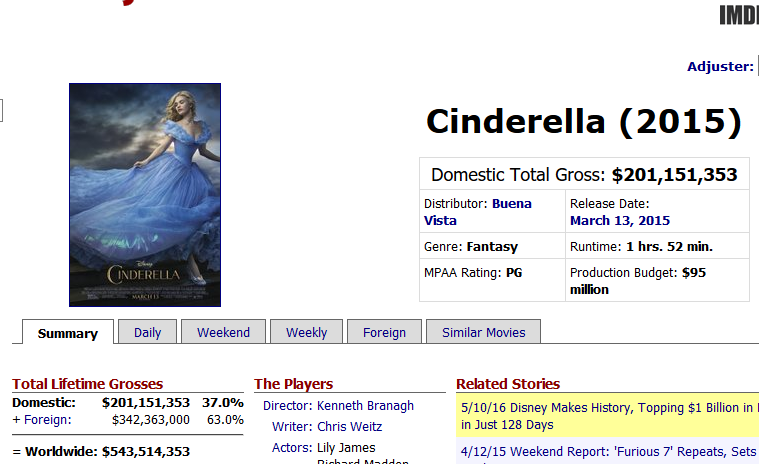This screenshot has width=759, height=464.
Task: Click the Domestic Total Gross $201,151,353 value
Action: [674, 175]
